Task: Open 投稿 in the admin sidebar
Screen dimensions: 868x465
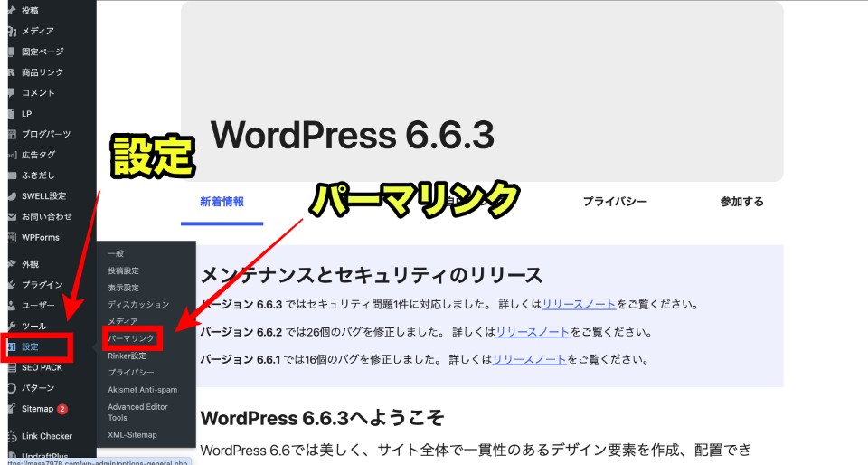Action: point(30,11)
